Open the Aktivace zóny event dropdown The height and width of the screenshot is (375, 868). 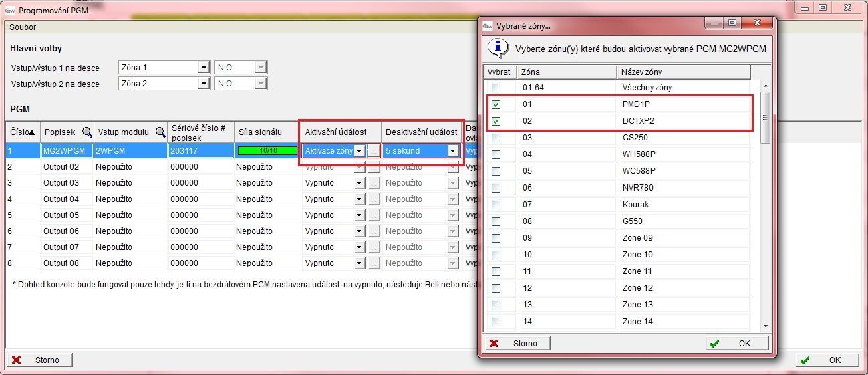(x=359, y=151)
